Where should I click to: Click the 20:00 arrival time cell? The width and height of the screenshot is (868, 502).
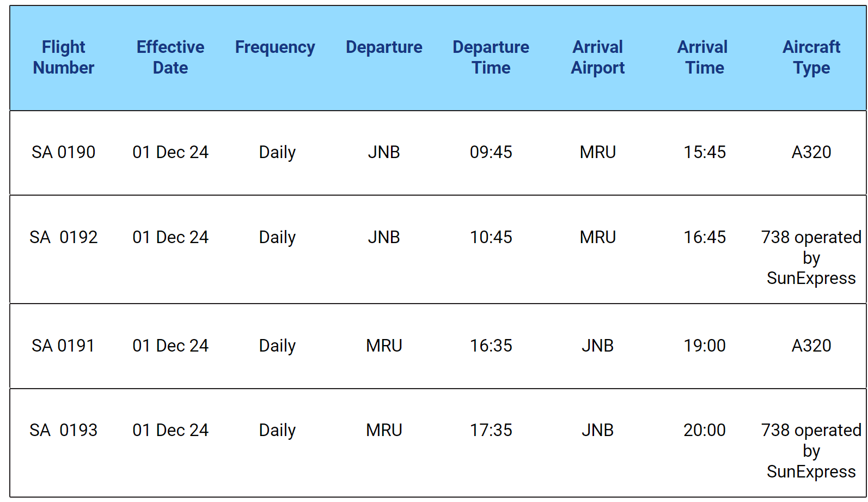[705, 430]
